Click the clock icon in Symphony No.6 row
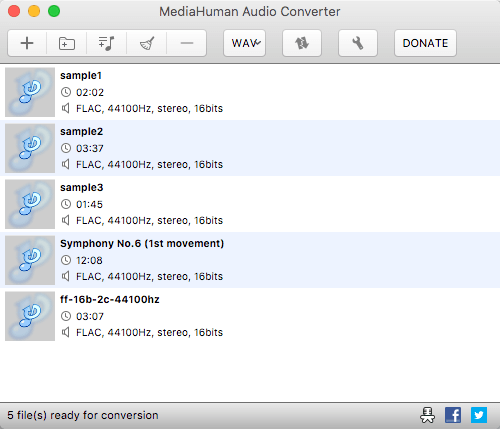The image size is (500, 429). click(66, 260)
